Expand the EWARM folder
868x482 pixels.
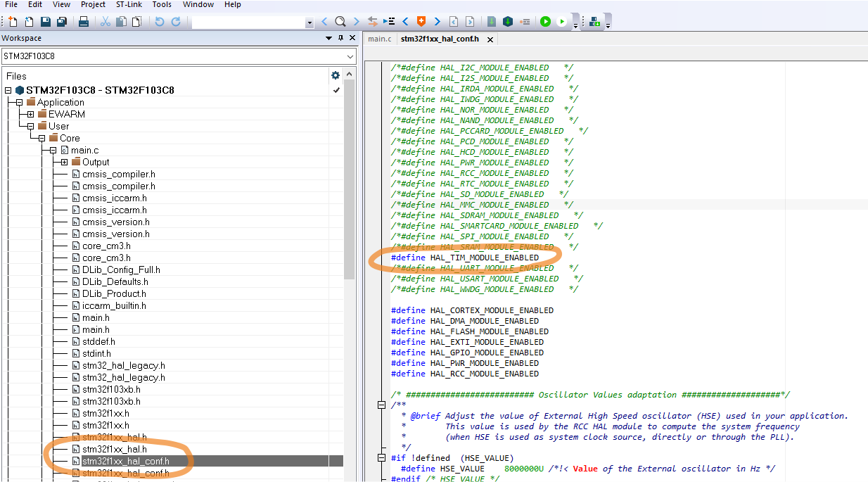point(30,114)
